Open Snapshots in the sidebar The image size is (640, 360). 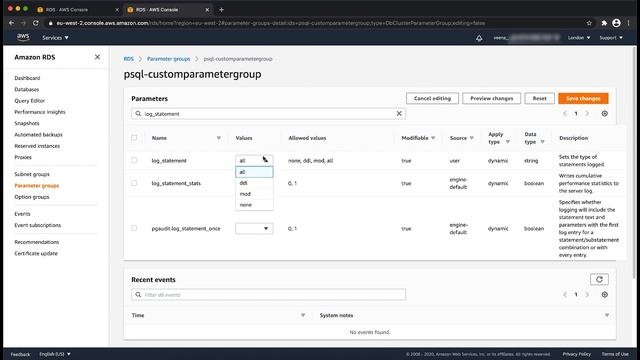tap(27, 123)
